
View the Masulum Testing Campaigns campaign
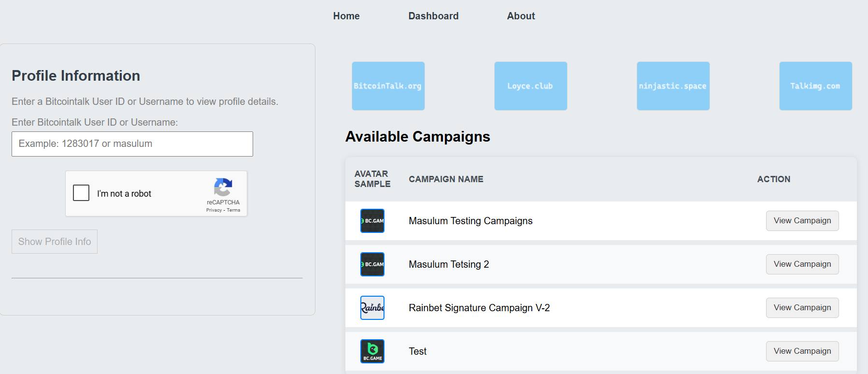click(x=802, y=221)
